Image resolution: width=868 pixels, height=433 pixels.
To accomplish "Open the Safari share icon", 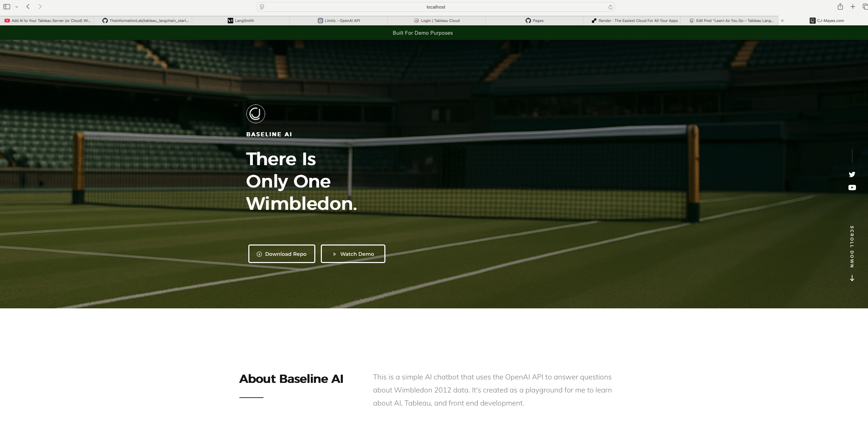I will (840, 7).
